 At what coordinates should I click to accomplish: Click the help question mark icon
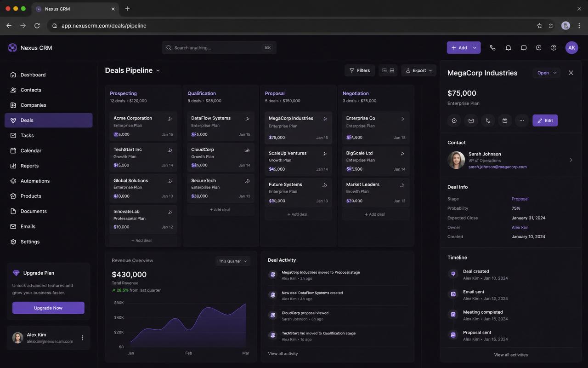[554, 48]
